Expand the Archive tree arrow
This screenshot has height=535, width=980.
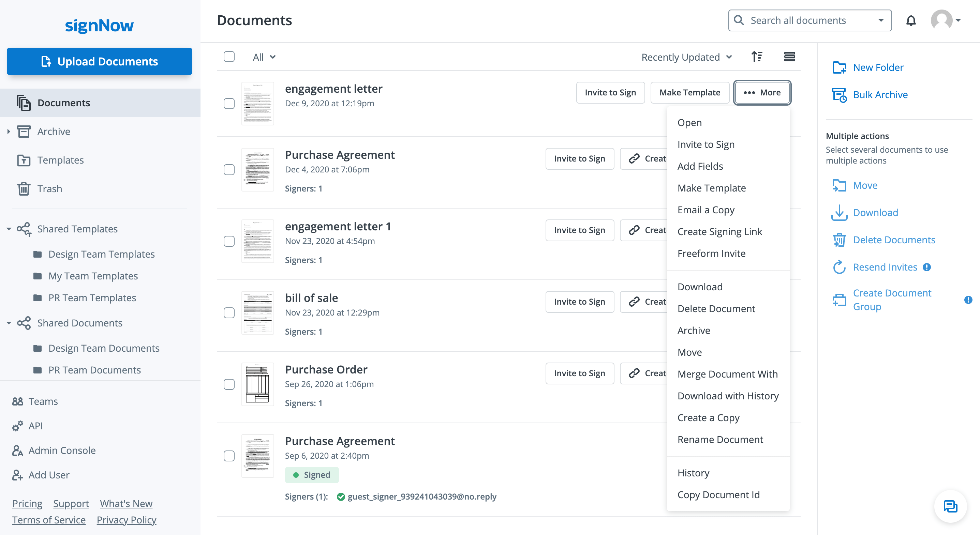point(9,132)
